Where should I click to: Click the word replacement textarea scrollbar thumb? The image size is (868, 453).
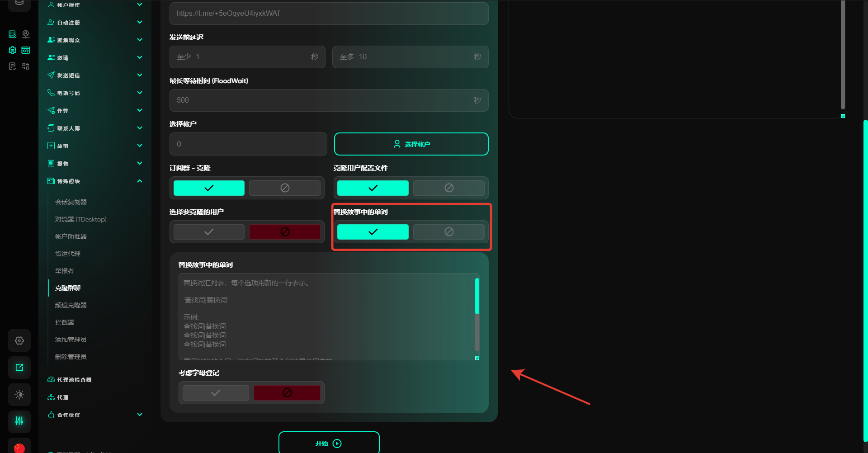(x=477, y=296)
